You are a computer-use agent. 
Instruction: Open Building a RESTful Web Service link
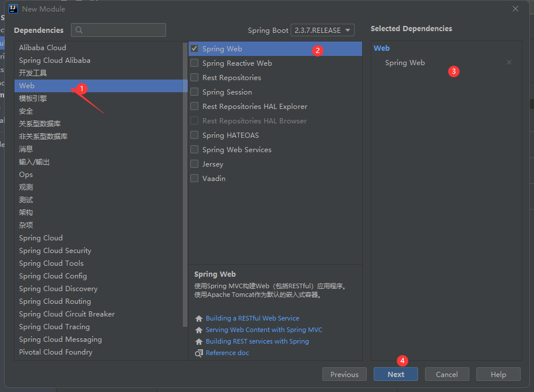[253, 318]
